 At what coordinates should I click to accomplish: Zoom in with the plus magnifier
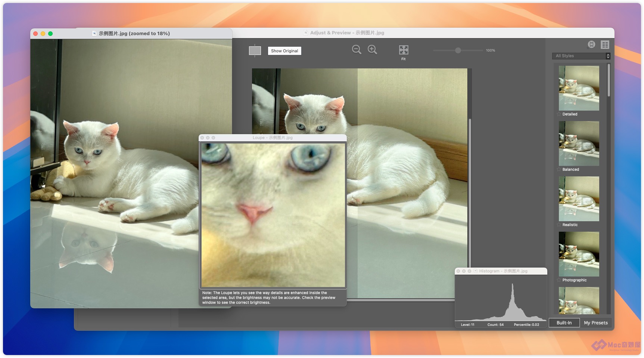(372, 50)
